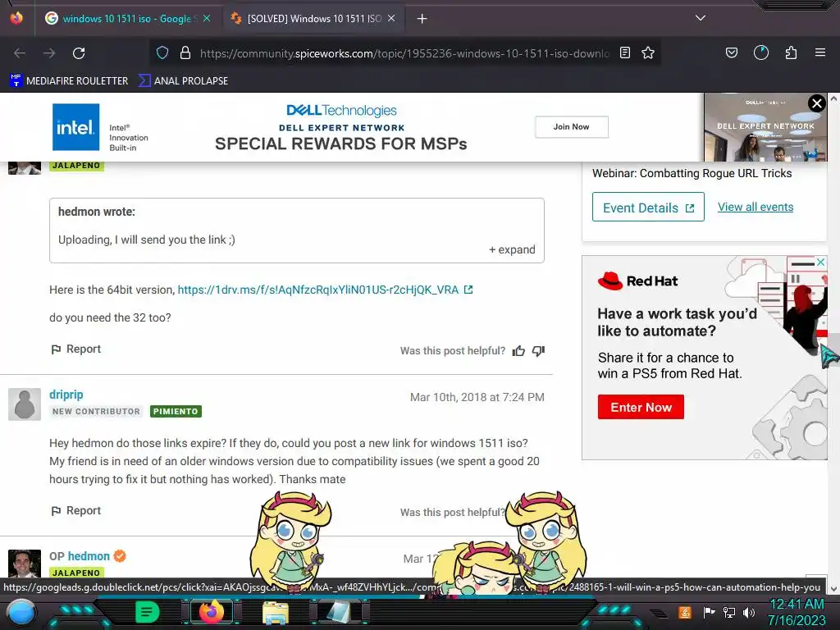
Task: Click the Enter Now button in Red Hat ad
Action: pyautogui.click(x=641, y=407)
